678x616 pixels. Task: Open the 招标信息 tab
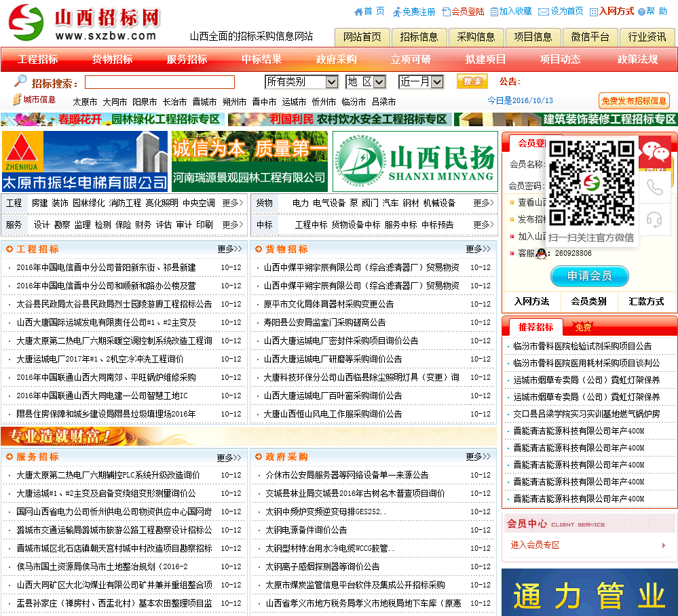pos(419,37)
